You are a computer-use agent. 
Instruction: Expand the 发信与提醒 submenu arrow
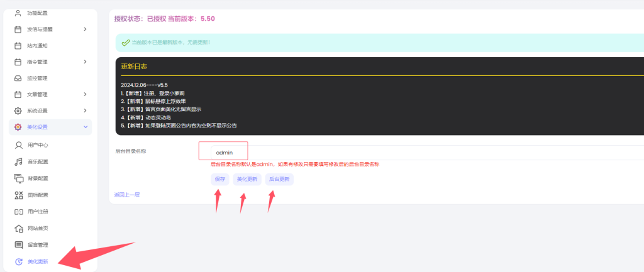85,29
